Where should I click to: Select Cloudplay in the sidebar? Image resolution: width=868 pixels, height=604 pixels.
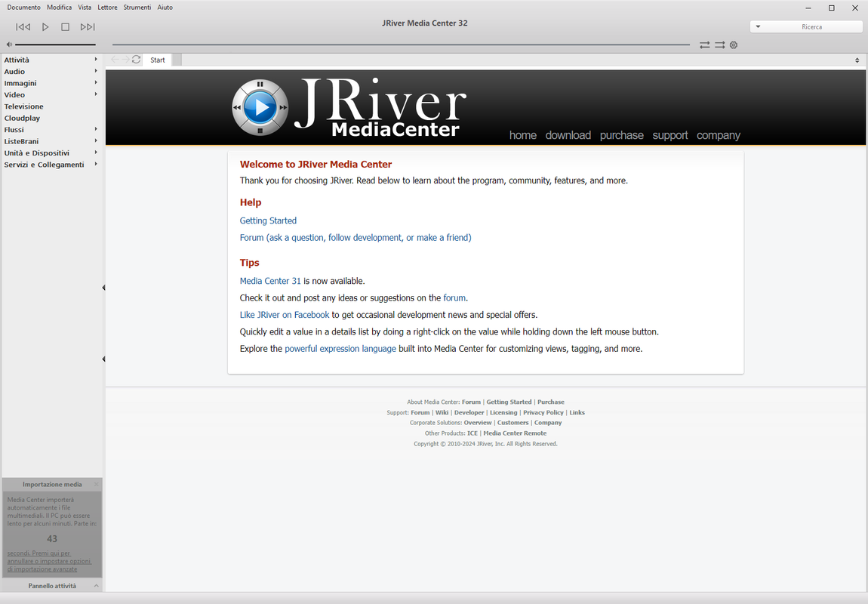coord(22,118)
